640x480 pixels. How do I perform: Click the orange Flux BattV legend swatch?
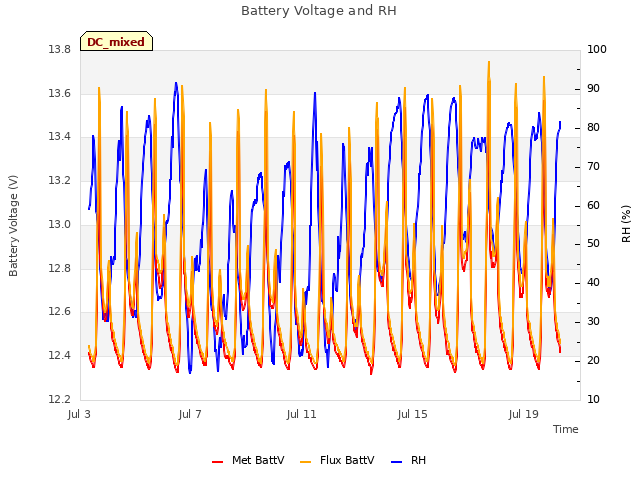305,462
